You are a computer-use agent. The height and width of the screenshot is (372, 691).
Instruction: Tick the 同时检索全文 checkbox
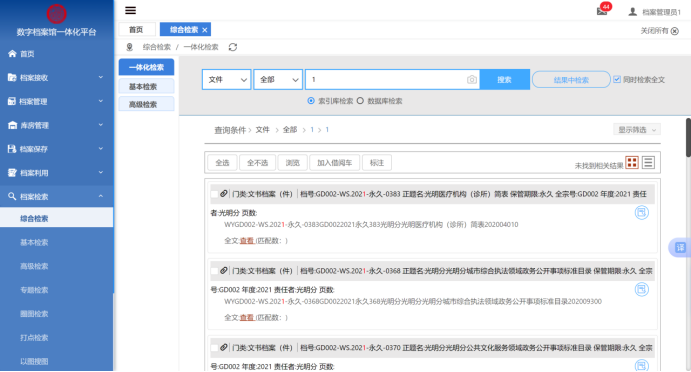click(x=617, y=79)
